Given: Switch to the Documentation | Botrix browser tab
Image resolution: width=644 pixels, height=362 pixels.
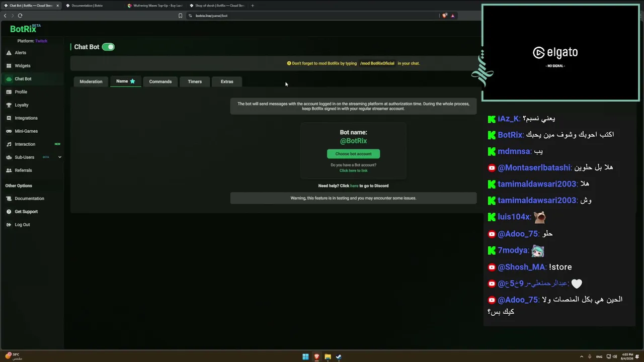Looking at the screenshot, I should coord(92,6).
